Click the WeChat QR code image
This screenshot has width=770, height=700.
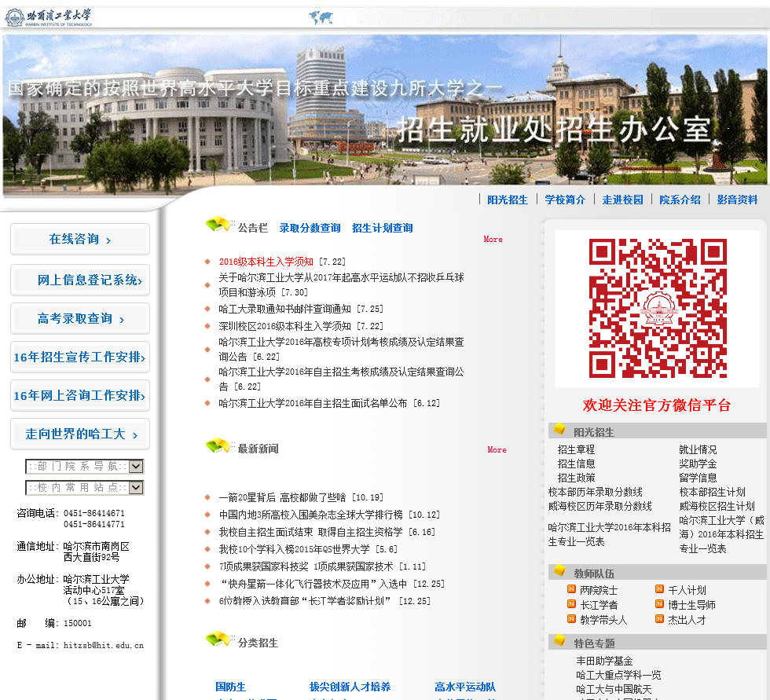tap(658, 308)
